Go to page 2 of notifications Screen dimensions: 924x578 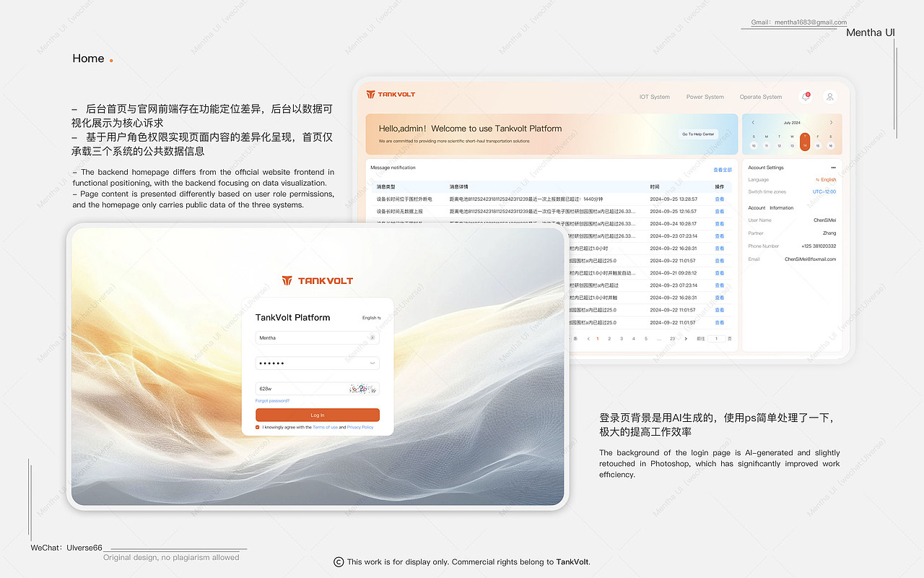pyautogui.click(x=609, y=338)
